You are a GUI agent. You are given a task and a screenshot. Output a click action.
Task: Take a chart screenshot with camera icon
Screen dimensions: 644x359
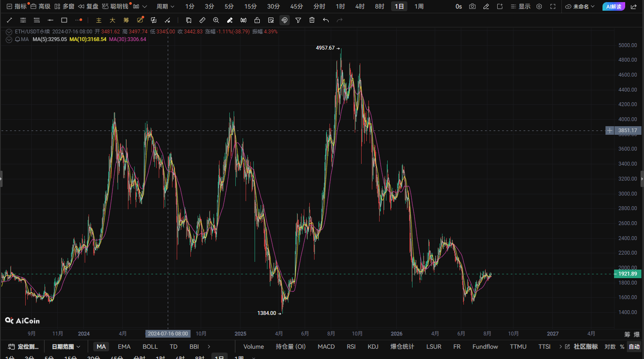click(472, 6)
